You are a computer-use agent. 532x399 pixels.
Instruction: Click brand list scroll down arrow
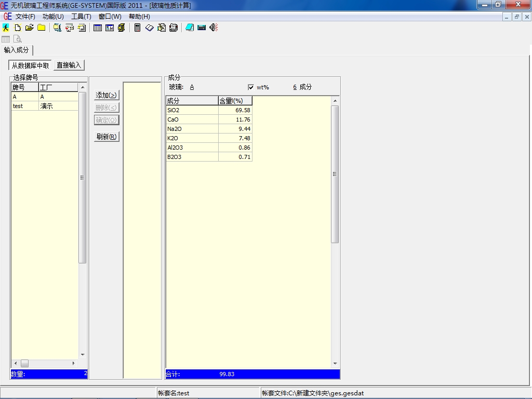click(x=83, y=355)
